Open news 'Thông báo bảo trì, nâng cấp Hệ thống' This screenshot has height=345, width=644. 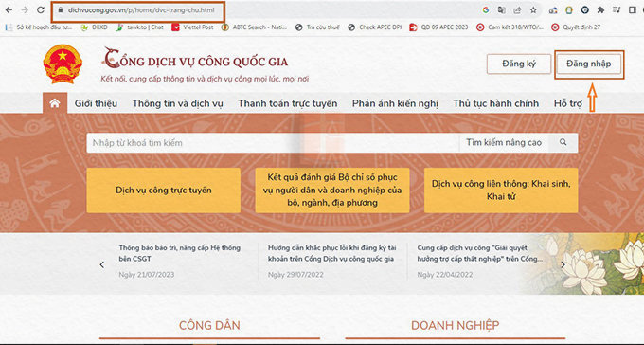coord(180,253)
